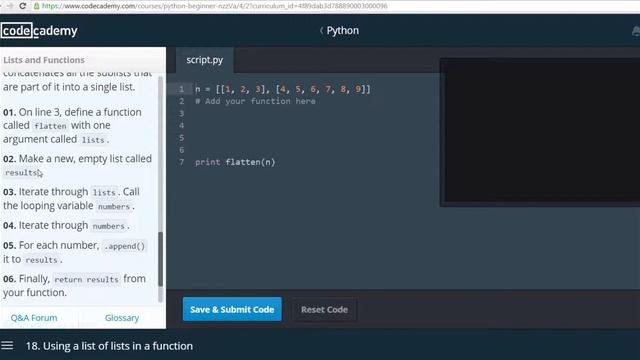
Task: Click Save & Submit Code button
Action: click(232, 309)
